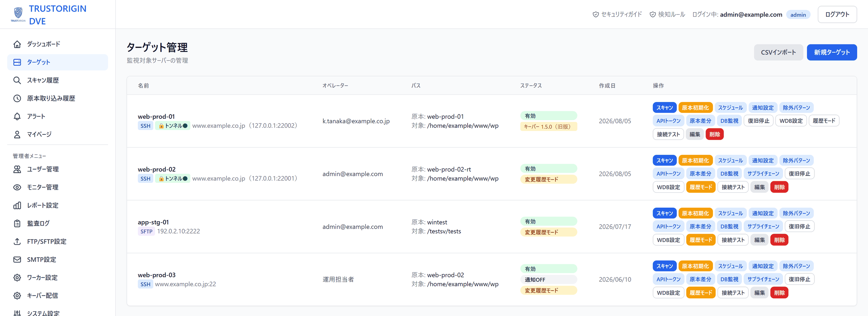
Task: Open ダッシュボード in the sidebar
Action: coord(58,44)
